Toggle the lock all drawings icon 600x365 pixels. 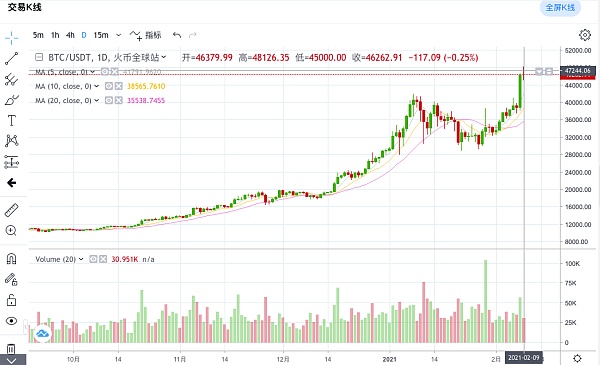11,300
